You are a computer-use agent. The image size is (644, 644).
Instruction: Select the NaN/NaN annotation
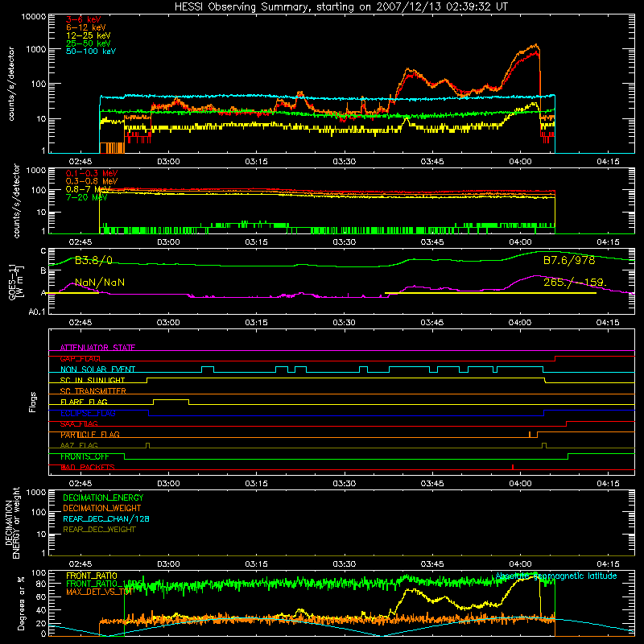point(100,283)
